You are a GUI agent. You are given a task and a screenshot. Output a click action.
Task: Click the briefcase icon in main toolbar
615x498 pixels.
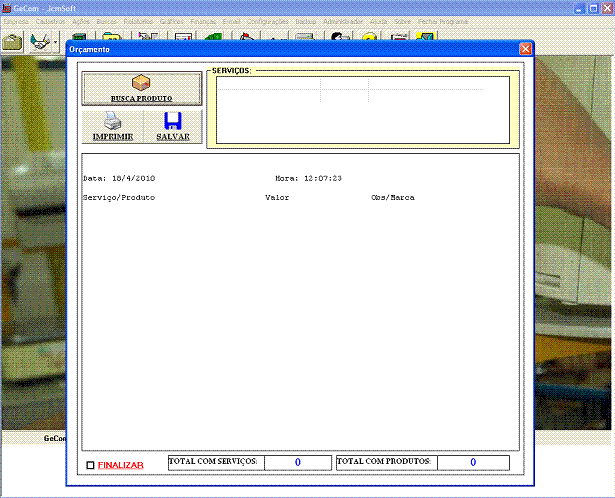tap(12, 41)
